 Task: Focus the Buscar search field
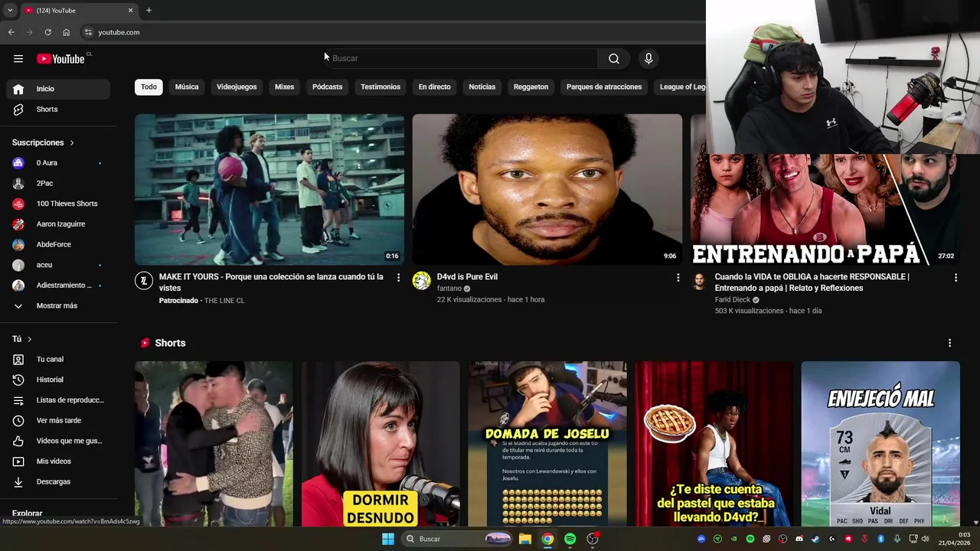coord(462,58)
